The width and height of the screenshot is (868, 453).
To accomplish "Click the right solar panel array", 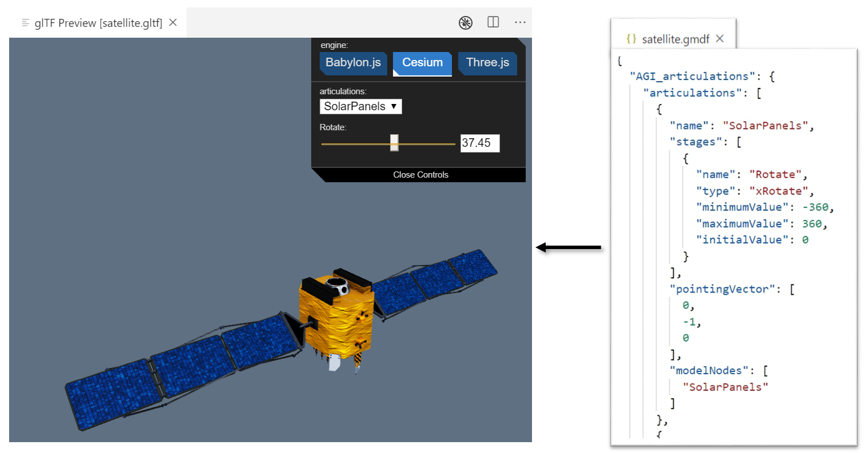I will [x=434, y=279].
